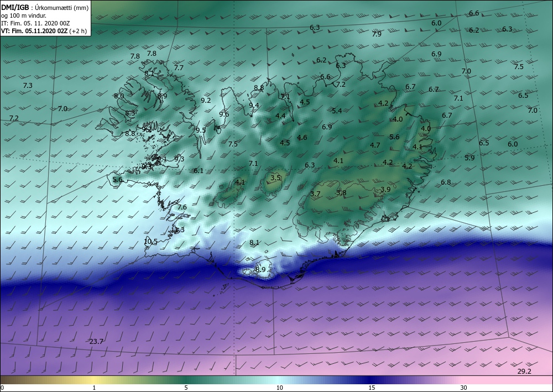Click the value 10.5 on the map
The height and width of the screenshot is (392, 553).
(150, 242)
